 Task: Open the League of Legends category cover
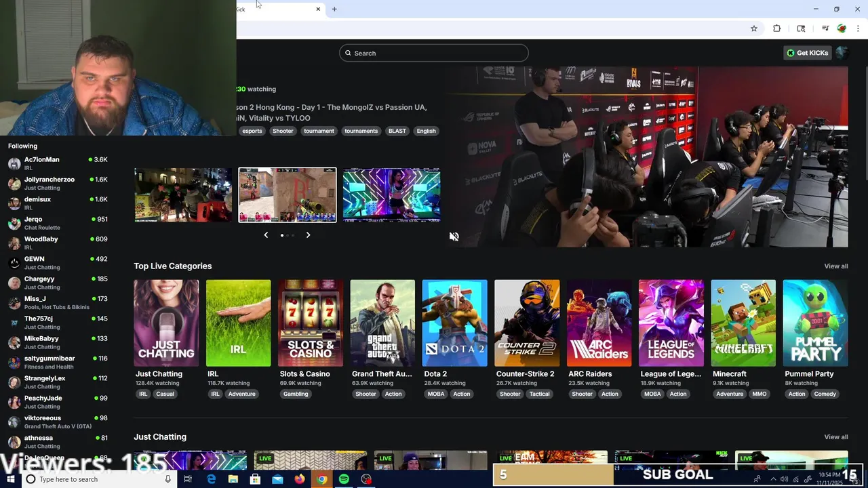point(671,323)
